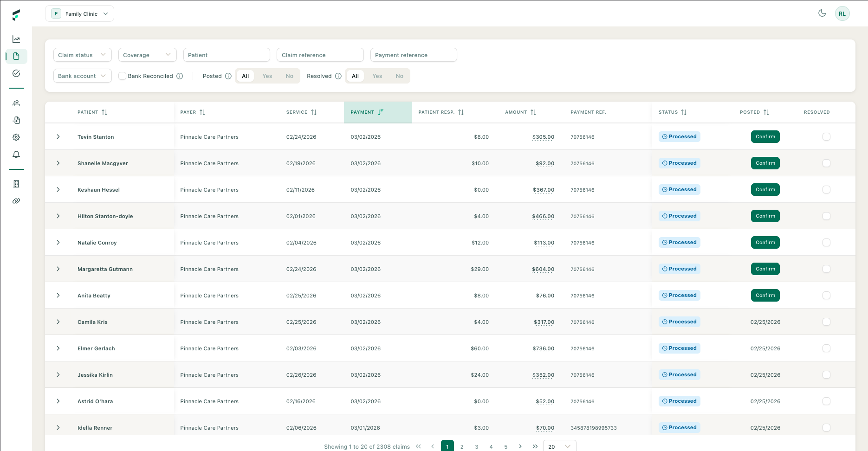Viewport: 868px width, 451px height.
Task: Open settings via the gear icon
Action: (16, 137)
